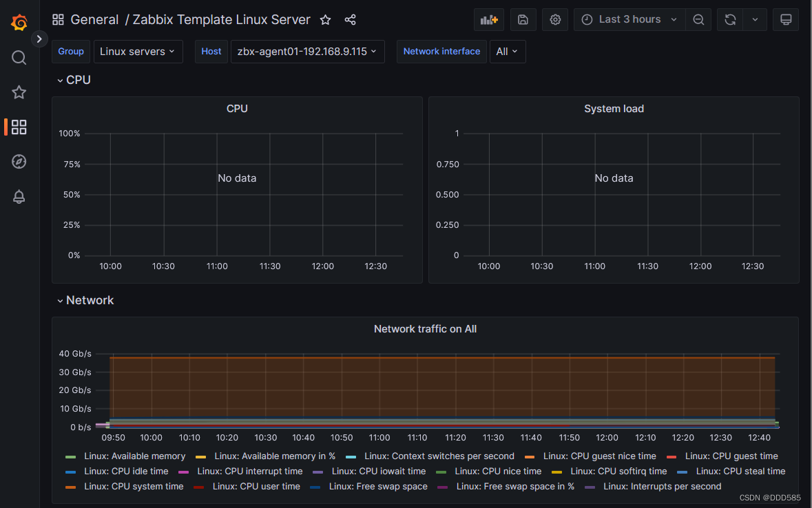Open the Network interface All dropdown
The width and height of the screenshot is (812, 508).
point(508,51)
